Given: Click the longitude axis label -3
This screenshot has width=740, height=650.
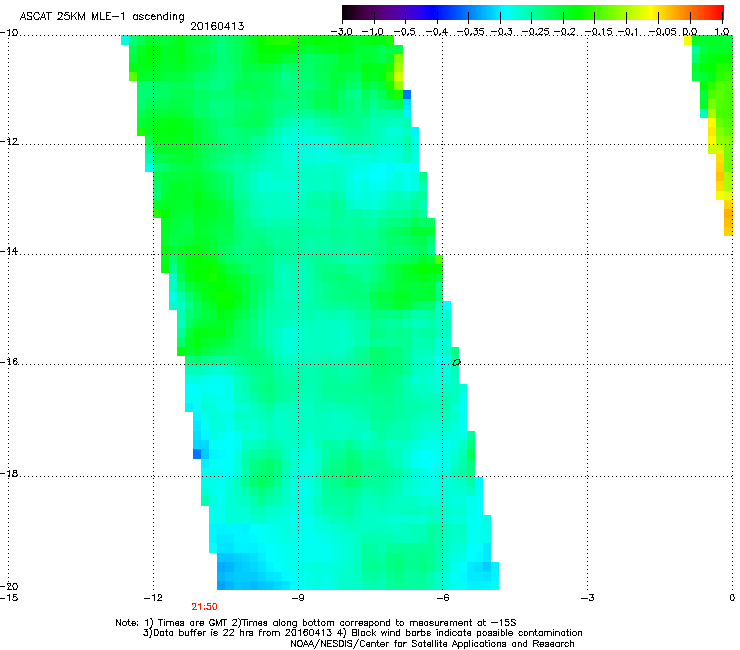Looking at the screenshot, I should pos(587,598).
